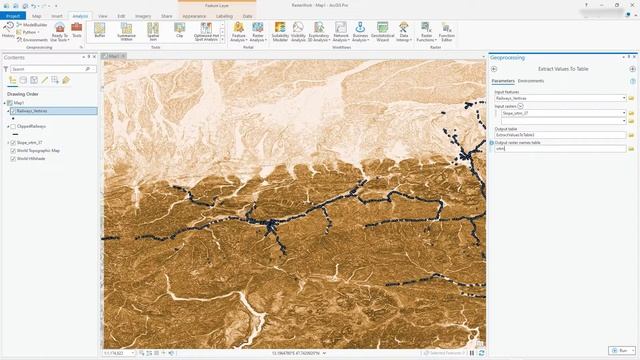Open the Business Analysis menu

coord(360,32)
